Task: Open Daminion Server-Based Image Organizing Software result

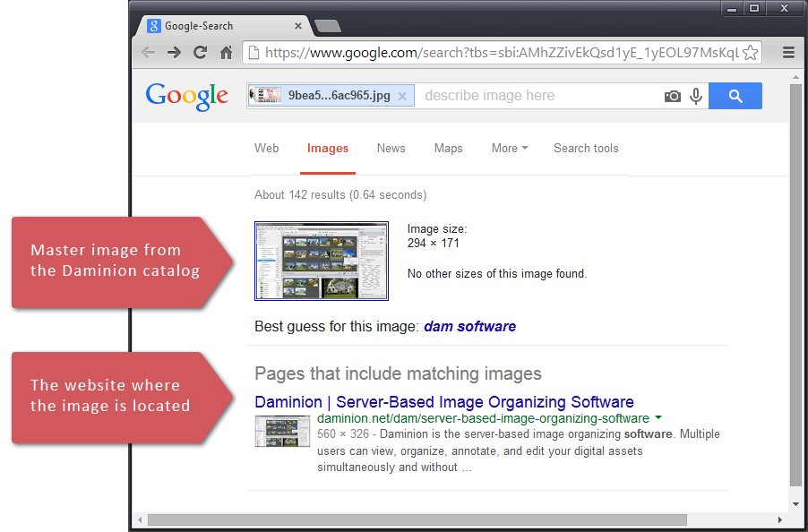Action: click(x=444, y=402)
